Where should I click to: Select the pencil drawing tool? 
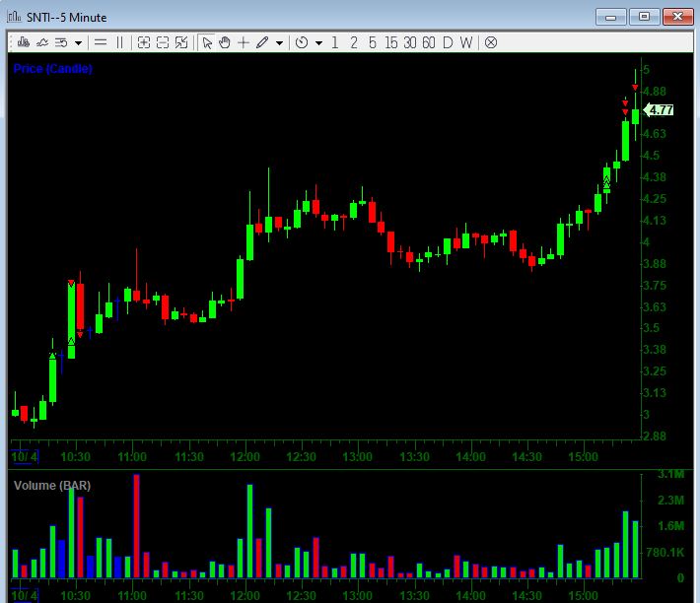click(262, 42)
